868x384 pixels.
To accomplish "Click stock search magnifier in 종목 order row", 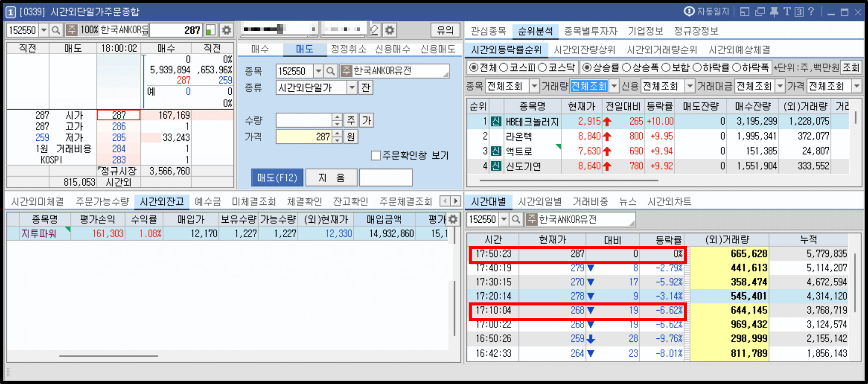I will coord(331,71).
